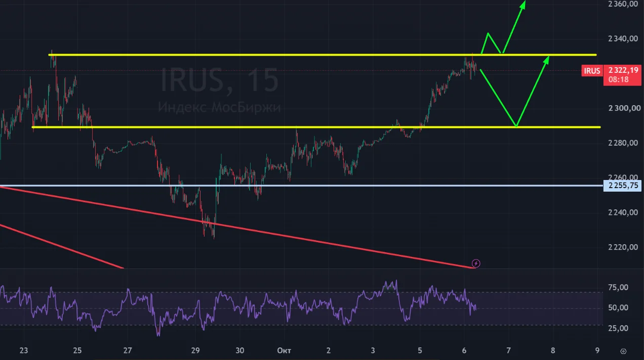Click the 2 240,00 price axis label
The height and width of the screenshot is (360, 644).
[x=622, y=213]
